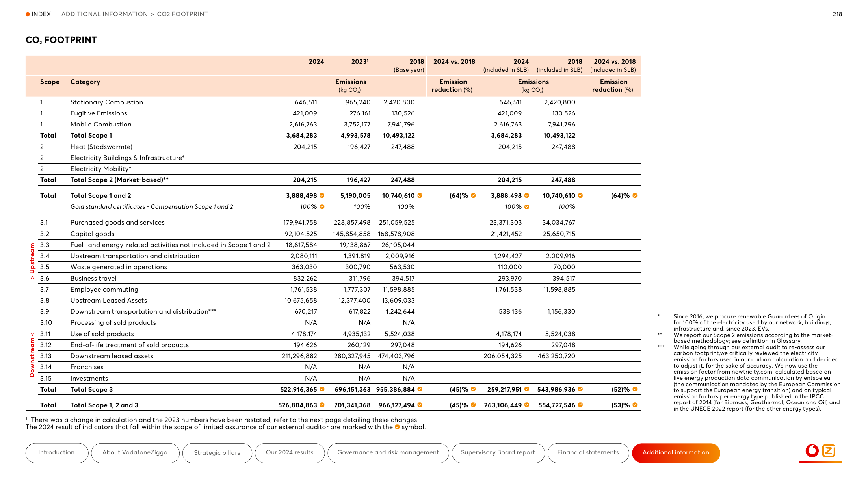The height and width of the screenshot is (489, 868).
Task: Select the Additional information tab
Action: [676, 453]
